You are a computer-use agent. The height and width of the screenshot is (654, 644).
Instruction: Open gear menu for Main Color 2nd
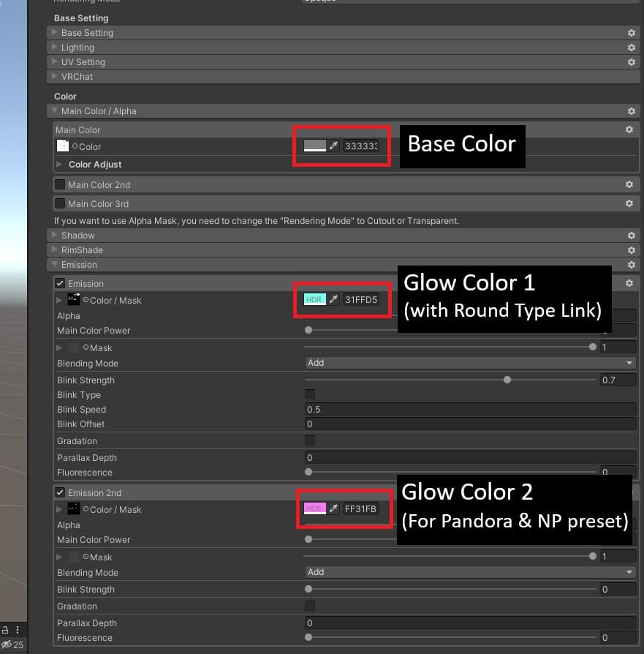point(629,184)
